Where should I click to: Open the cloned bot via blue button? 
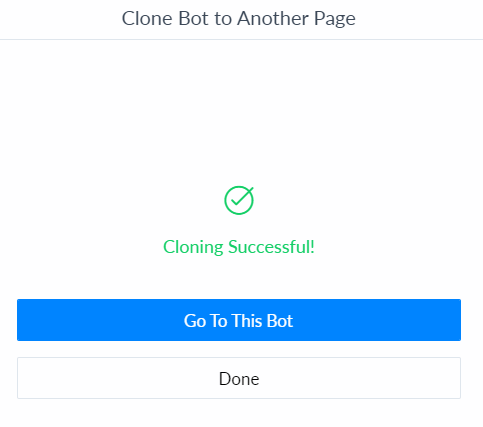coord(239,320)
